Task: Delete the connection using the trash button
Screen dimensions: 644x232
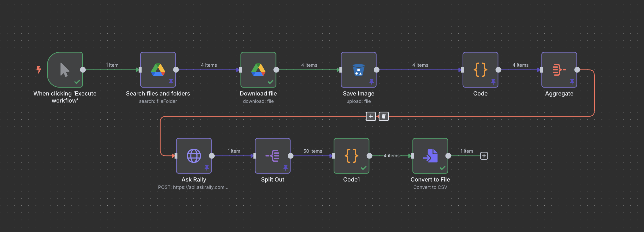Action: pyautogui.click(x=384, y=116)
